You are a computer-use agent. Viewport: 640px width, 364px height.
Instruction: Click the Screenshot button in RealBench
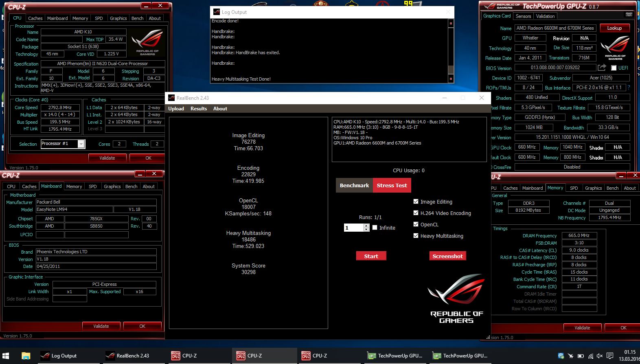[x=447, y=256]
